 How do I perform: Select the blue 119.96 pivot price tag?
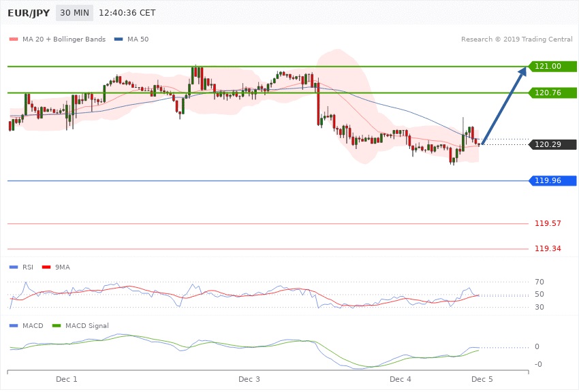click(552, 180)
